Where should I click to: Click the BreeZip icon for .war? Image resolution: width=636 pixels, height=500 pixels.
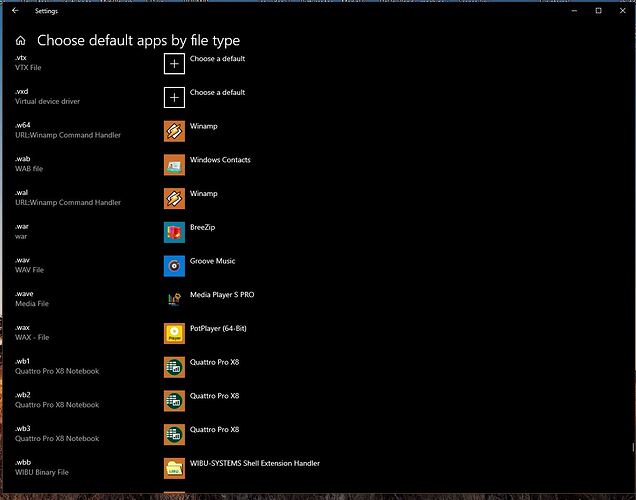click(x=174, y=232)
